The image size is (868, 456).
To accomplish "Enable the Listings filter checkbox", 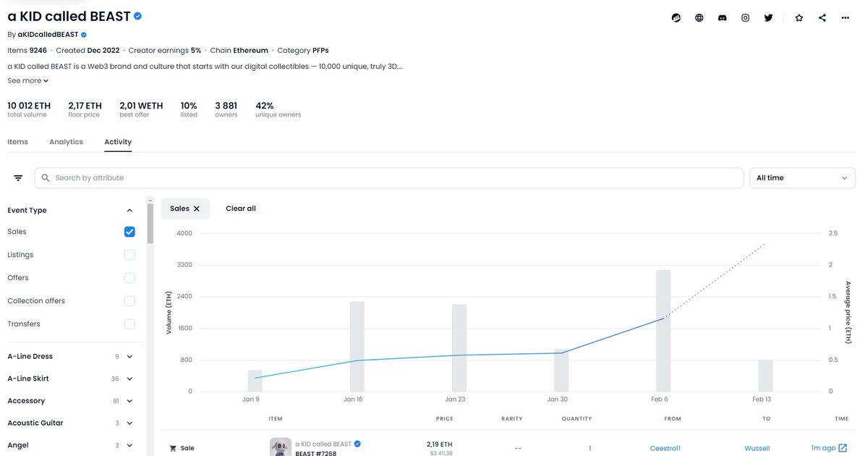I will [x=129, y=254].
